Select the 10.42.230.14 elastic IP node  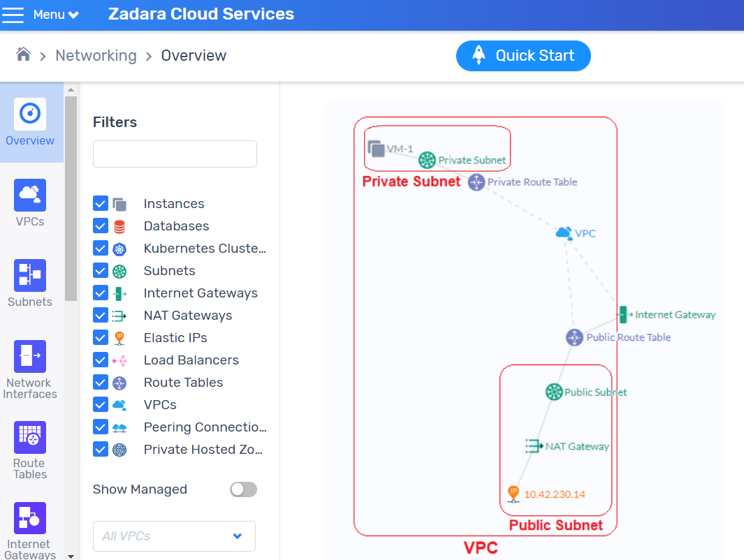(x=513, y=494)
